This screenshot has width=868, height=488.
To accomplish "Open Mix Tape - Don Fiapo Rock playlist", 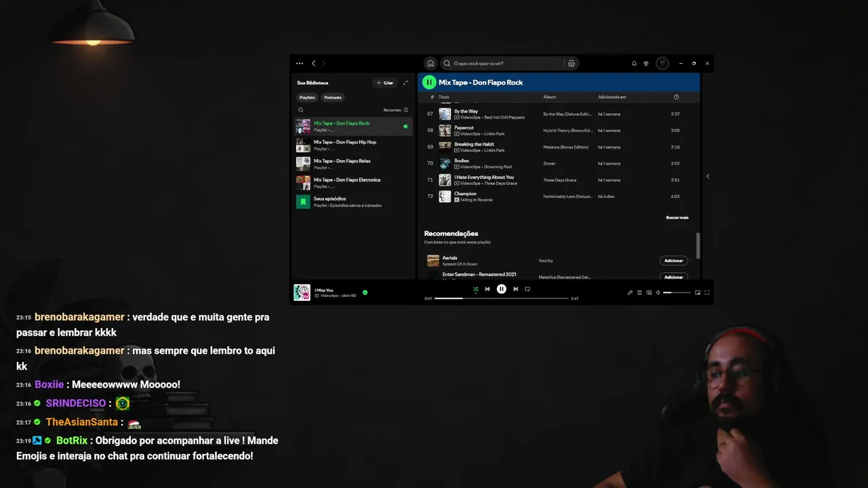I will click(353, 127).
